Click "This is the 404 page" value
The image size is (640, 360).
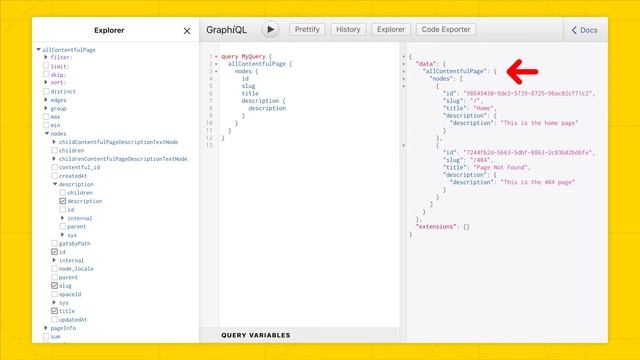(538, 182)
